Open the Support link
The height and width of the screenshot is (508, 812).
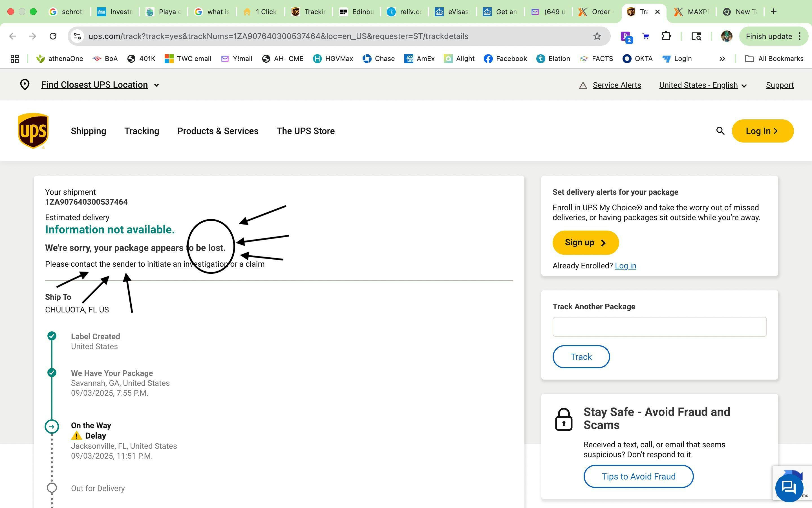[780, 85]
